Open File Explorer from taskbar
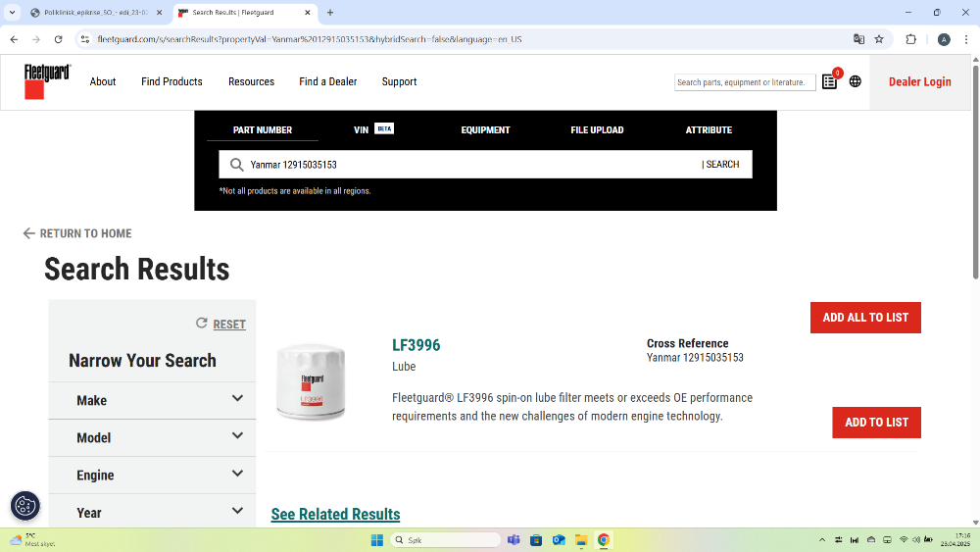This screenshot has height=552, width=980. pyautogui.click(x=581, y=540)
